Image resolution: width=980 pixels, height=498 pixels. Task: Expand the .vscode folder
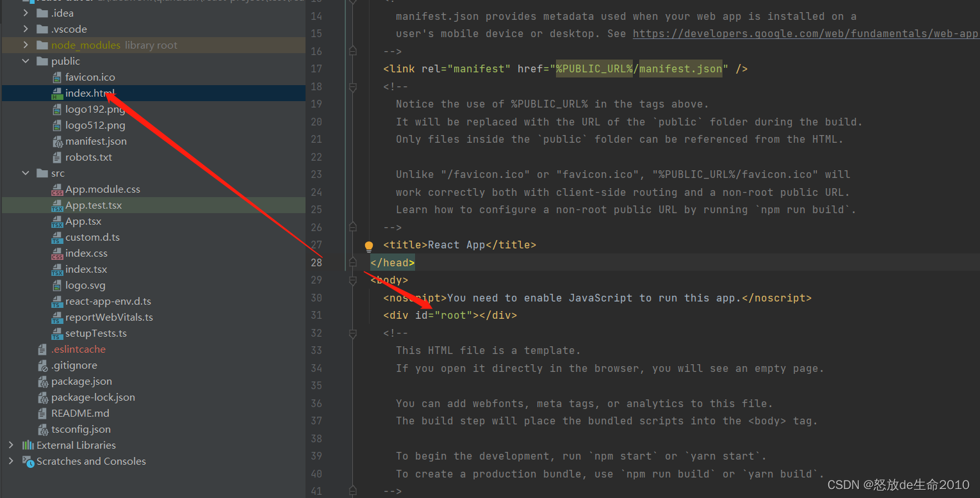pos(26,29)
